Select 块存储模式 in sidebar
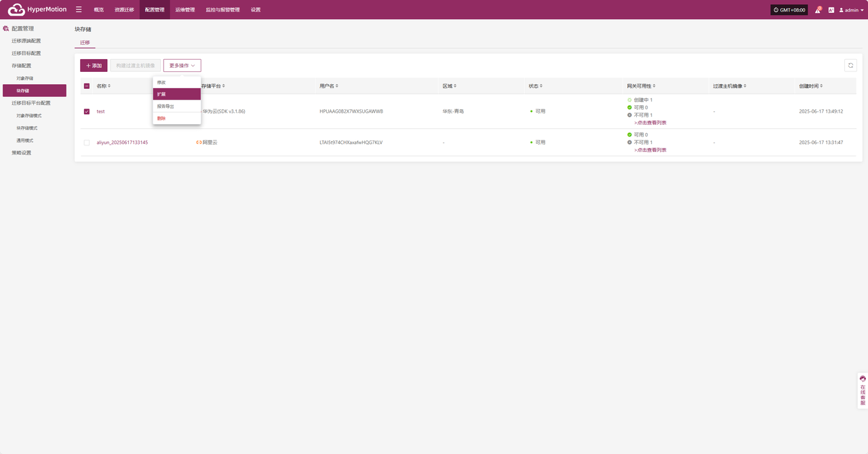 pos(26,128)
